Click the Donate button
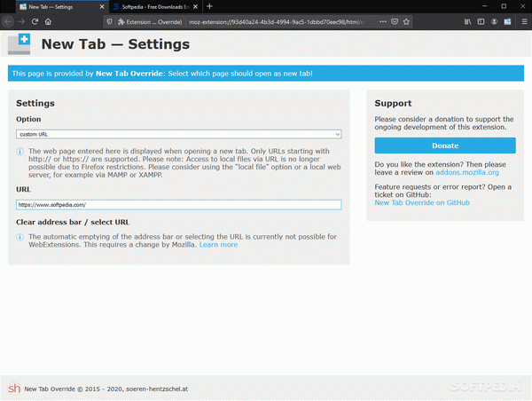The image size is (532, 401). [x=445, y=145]
